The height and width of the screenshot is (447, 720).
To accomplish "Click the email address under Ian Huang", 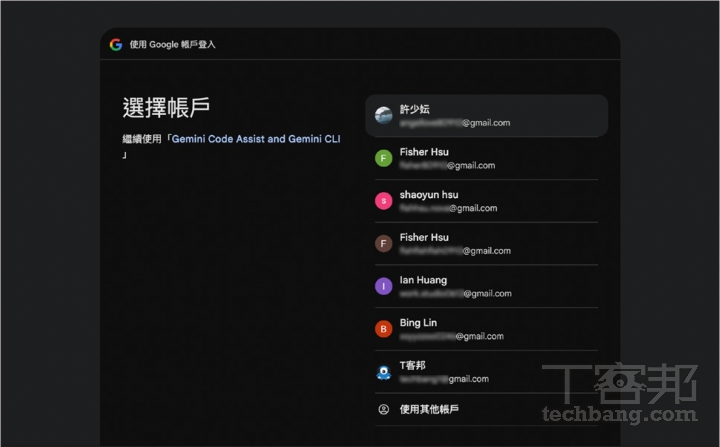I will coord(455,294).
